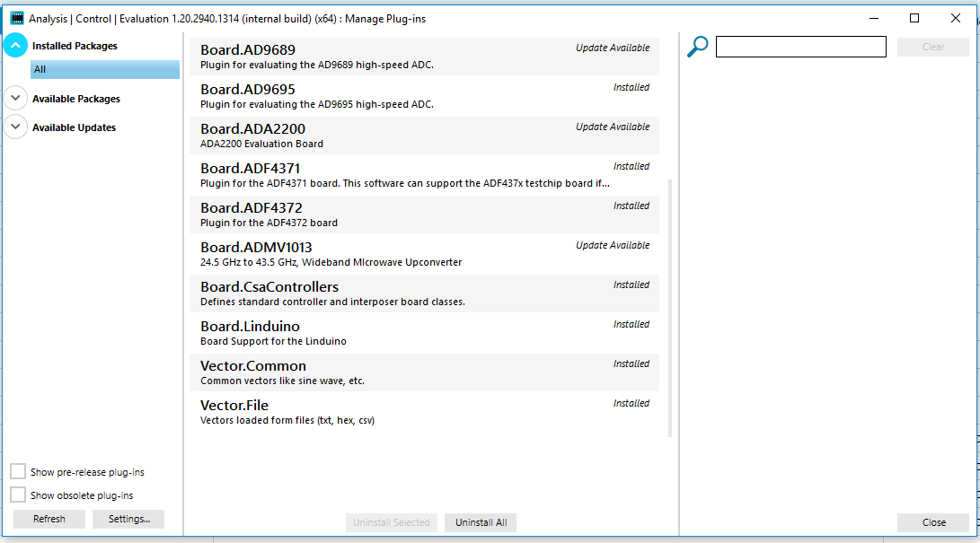Enable Show pre-release plug-ins checkbox
This screenshot has width=980, height=543.
point(18,471)
